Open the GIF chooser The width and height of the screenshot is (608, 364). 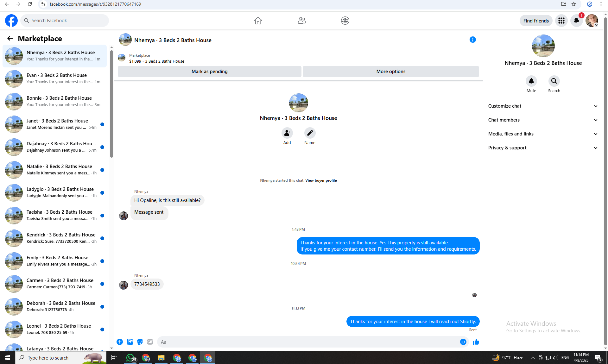150,342
